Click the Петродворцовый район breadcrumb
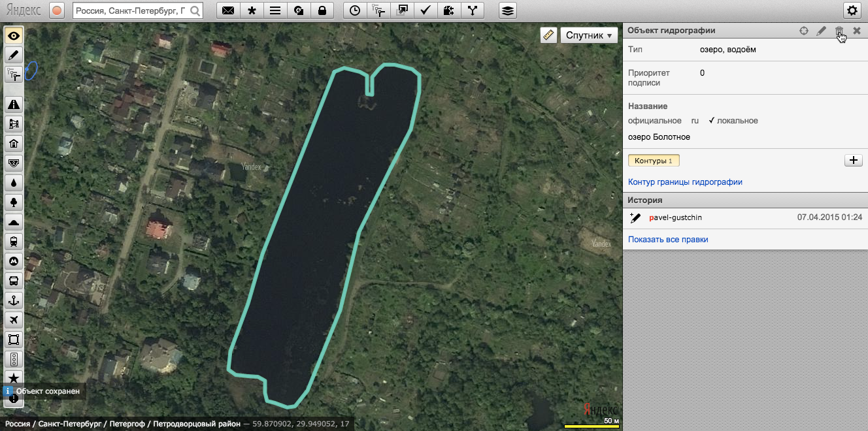Screen dimensions: 868x431 pyautogui.click(x=196, y=424)
